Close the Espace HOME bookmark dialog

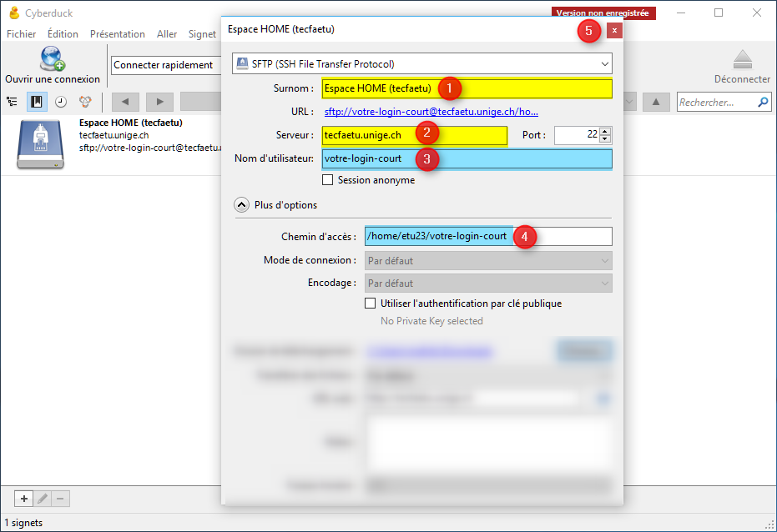[x=614, y=31]
